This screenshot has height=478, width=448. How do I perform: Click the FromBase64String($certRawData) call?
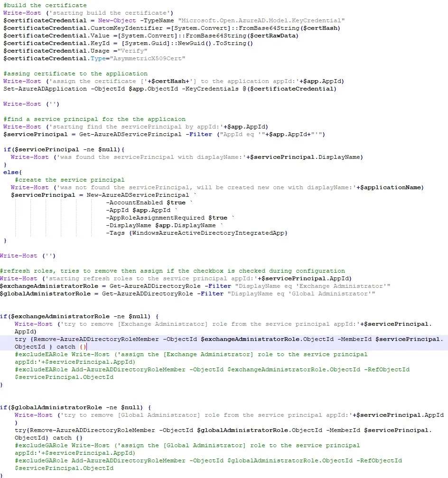pos(242,36)
